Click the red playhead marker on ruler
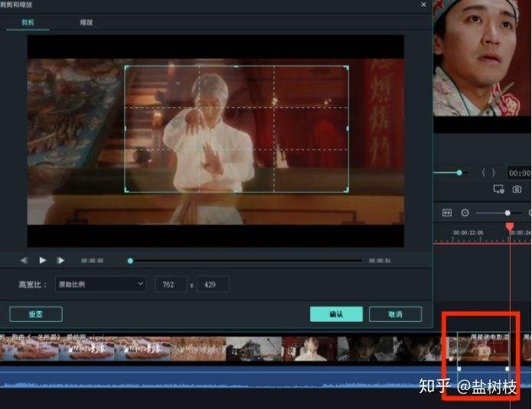 pyautogui.click(x=510, y=227)
